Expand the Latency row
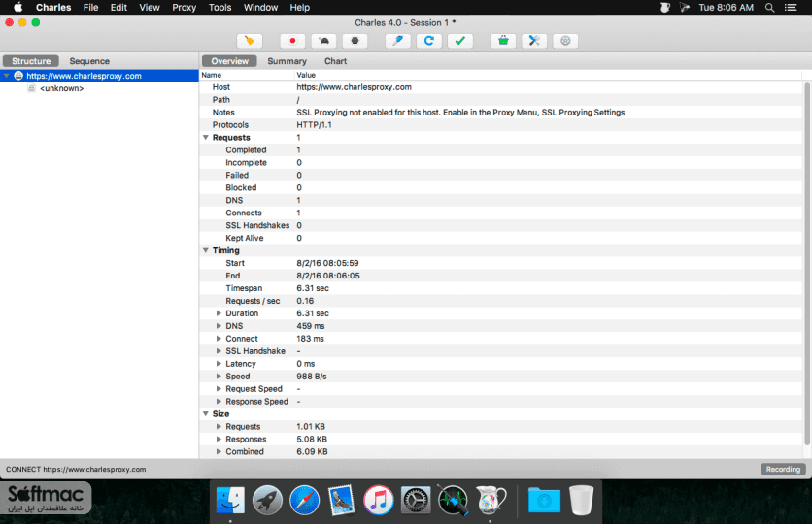This screenshot has height=524, width=812. 219,364
